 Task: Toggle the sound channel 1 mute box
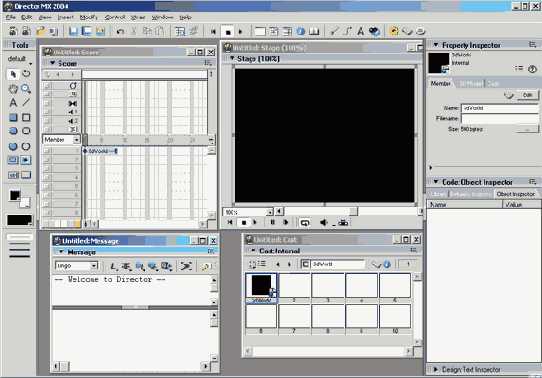pyautogui.click(x=47, y=112)
